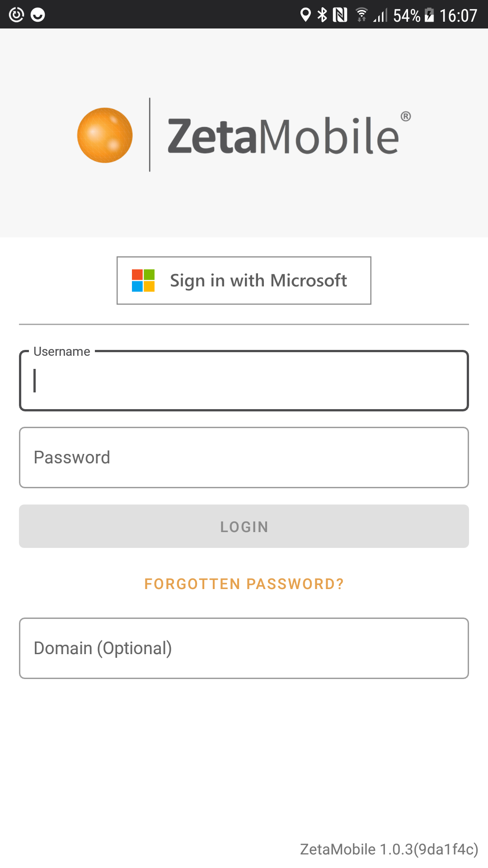Tap the LOGIN button
Screen dimensions: 488x868
(x=244, y=526)
